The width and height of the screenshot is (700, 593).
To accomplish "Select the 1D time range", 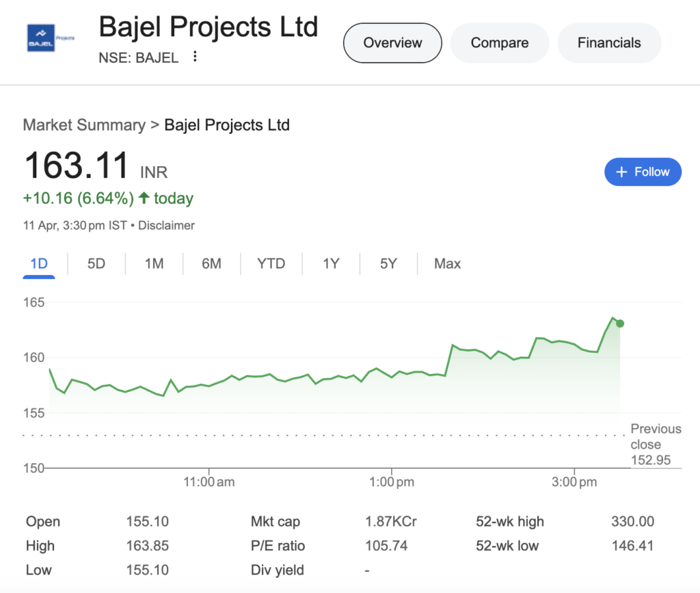I will pyautogui.click(x=39, y=263).
